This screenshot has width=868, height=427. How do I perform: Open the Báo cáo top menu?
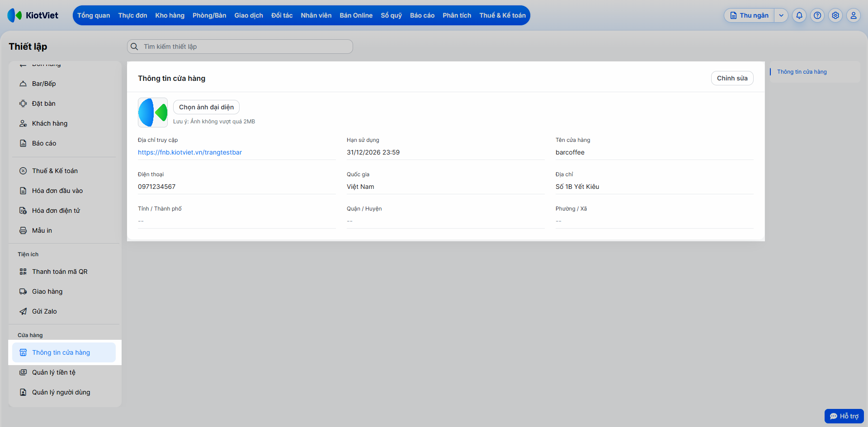point(422,15)
